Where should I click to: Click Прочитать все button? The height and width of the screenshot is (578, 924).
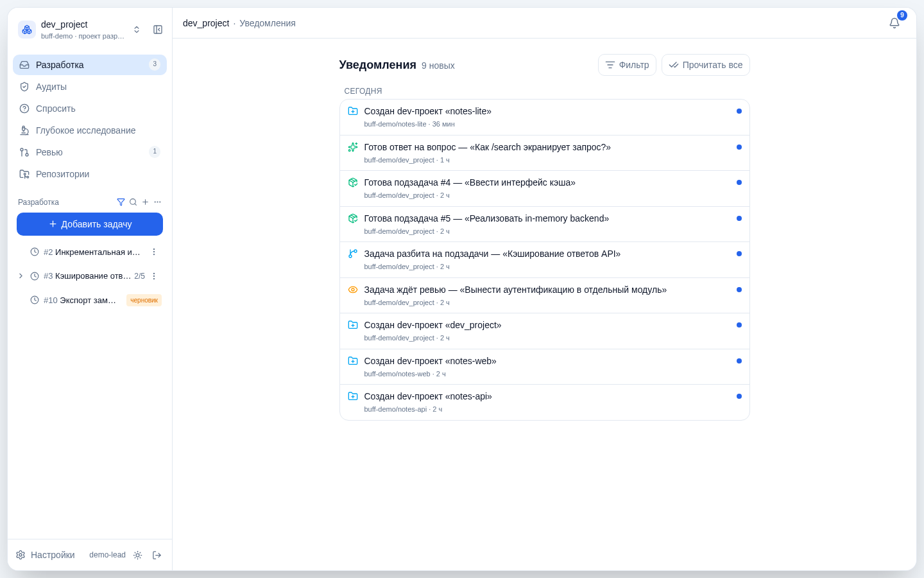point(706,65)
